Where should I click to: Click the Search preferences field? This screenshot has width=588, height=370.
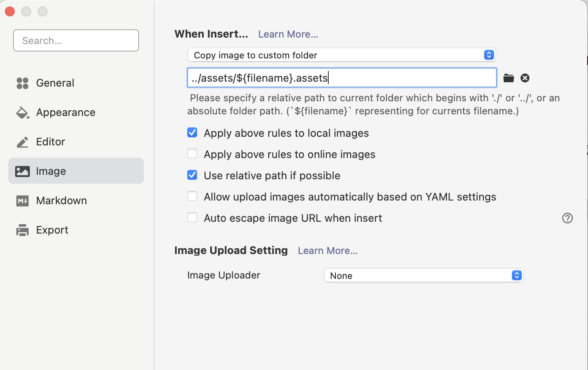(x=76, y=40)
